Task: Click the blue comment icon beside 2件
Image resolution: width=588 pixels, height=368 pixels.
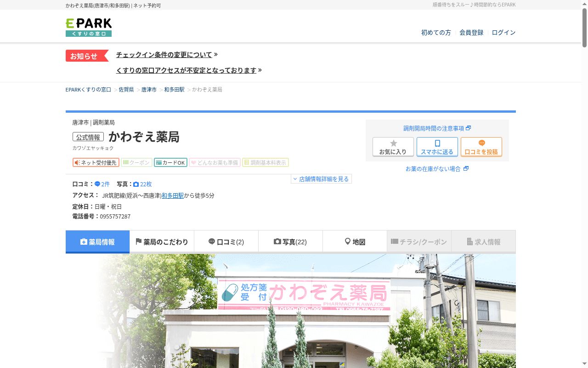Action: tap(97, 184)
